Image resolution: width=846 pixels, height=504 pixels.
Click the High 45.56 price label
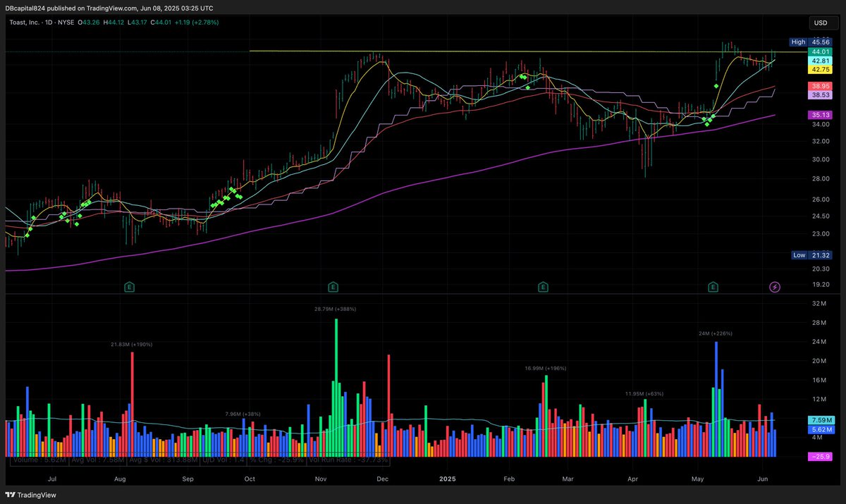[810, 42]
